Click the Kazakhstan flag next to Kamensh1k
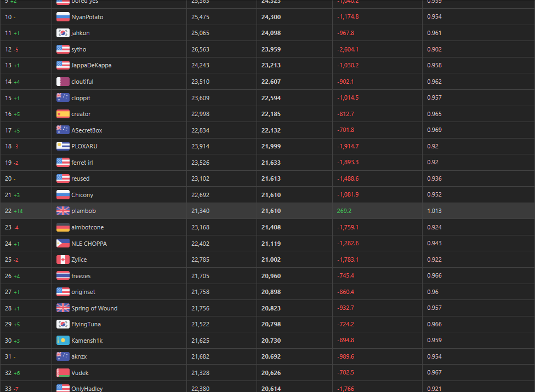This screenshot has width=535, height=392. click(x=63, y=340)
